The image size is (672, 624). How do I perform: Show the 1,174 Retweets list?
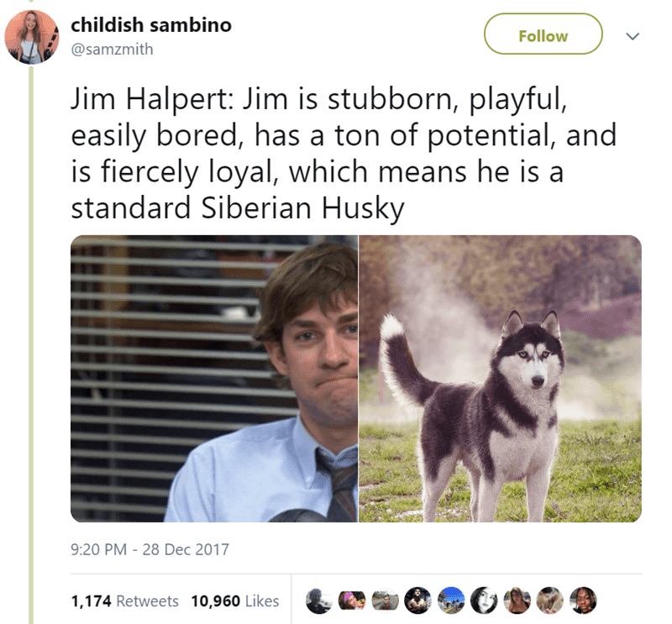tap(124, 600)
